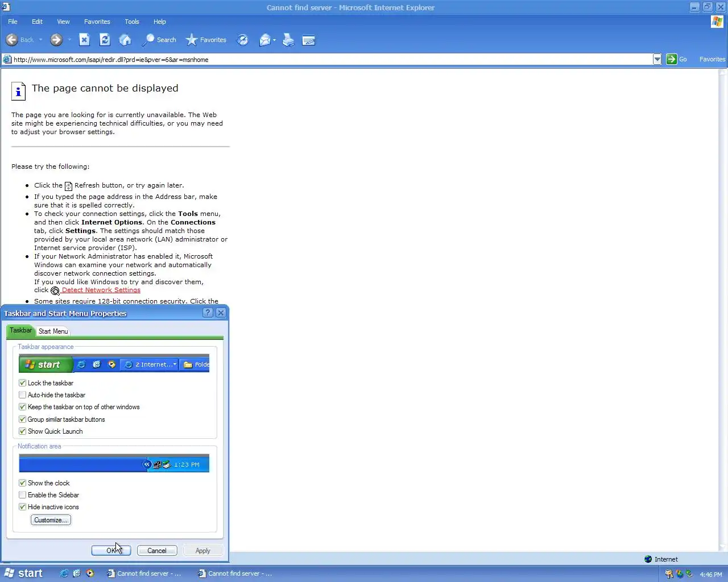Image resolution: width=728 pixels, height=582 pixels.
Task: Open the File menu
Action: pos(13,22)
